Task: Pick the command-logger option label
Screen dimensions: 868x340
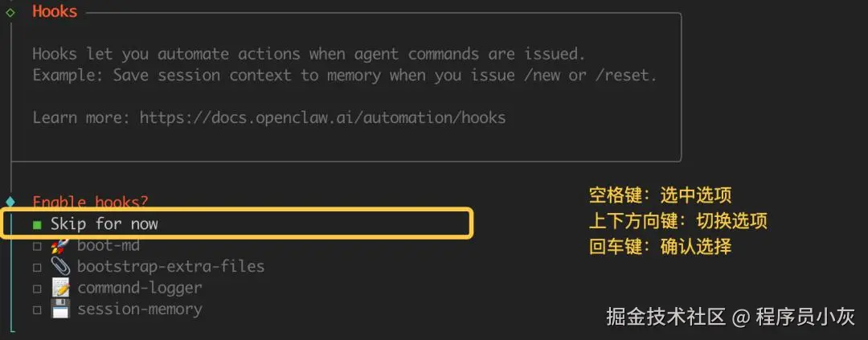Action: pyautogui.click(x=140, y=287)
